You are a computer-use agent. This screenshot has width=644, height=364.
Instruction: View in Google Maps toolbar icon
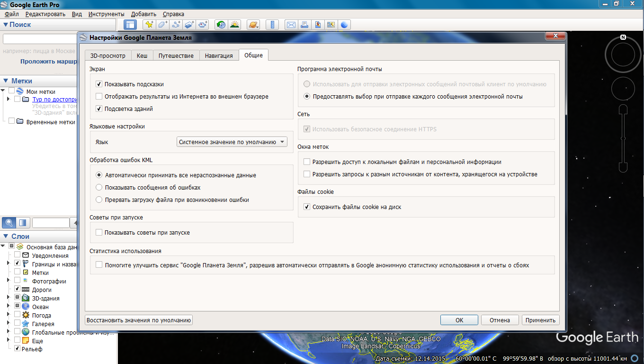[331, 25]
